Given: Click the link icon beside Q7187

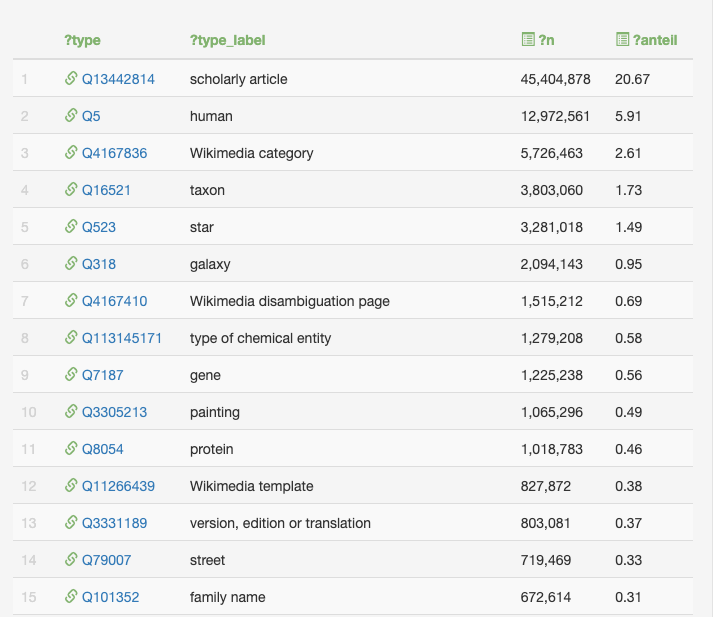Looking at the screenshot, I should [x=71, y=375].
